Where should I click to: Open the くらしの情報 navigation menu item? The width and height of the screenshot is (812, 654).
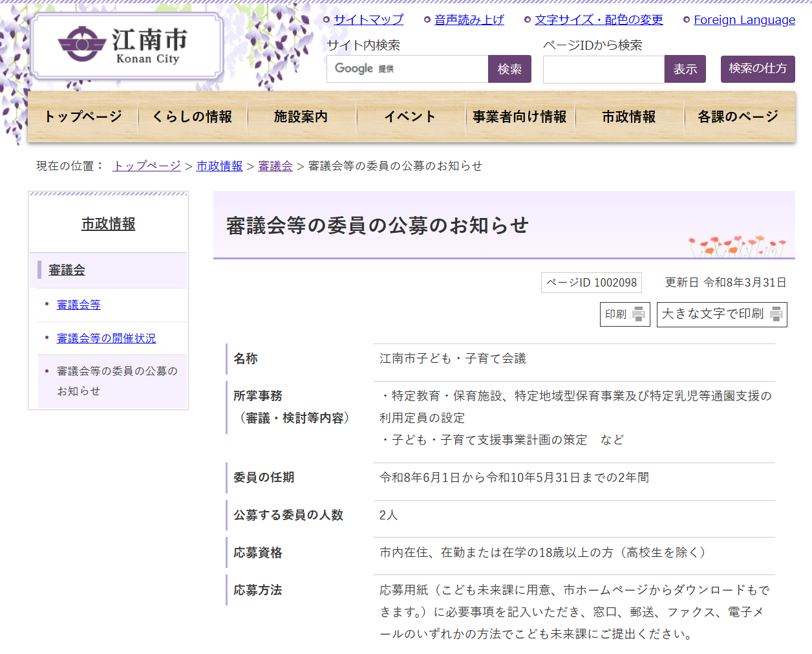pyautogui.click(x=192, y=117)
